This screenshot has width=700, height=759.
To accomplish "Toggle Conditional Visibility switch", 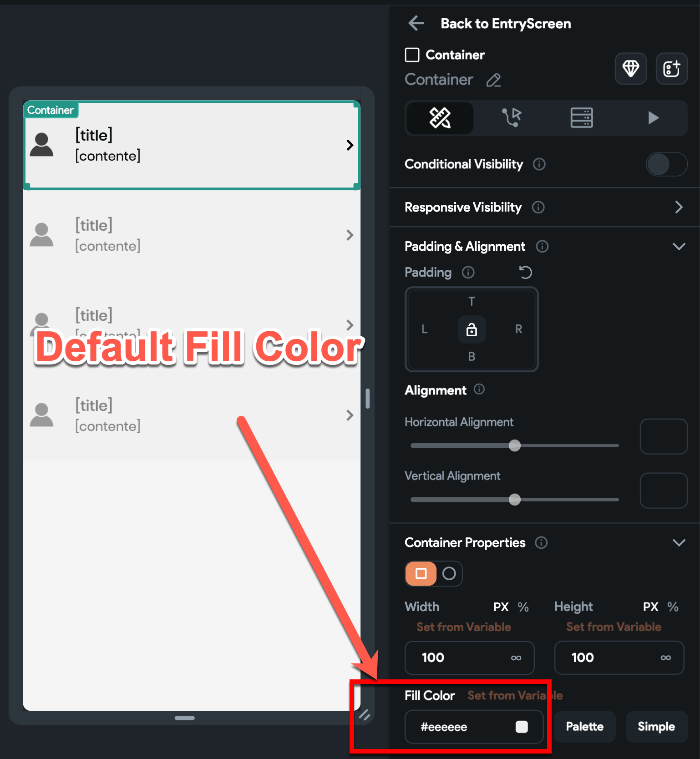I will (x=666, y=164).
